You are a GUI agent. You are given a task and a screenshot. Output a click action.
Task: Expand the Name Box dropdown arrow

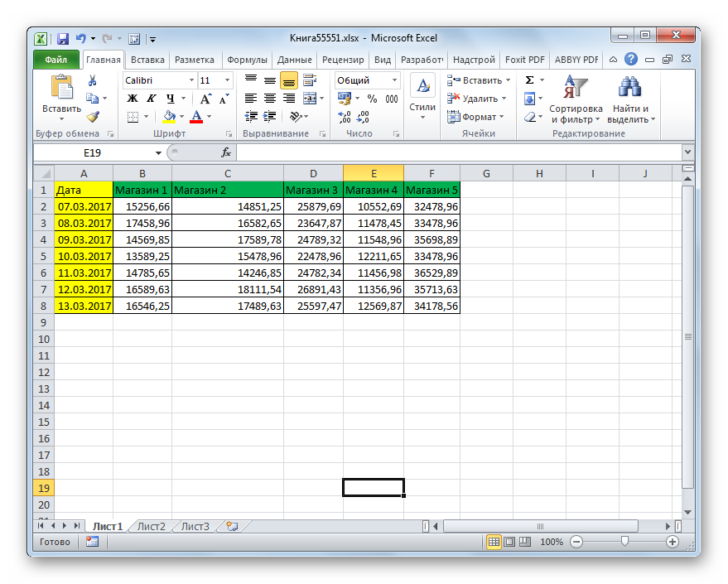[158, 152]
